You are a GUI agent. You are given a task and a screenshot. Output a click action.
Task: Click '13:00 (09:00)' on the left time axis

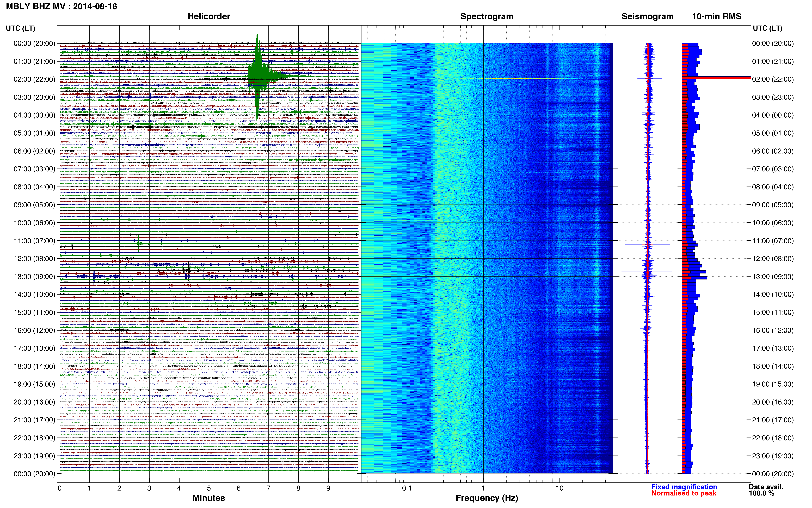tap(34, 277)
